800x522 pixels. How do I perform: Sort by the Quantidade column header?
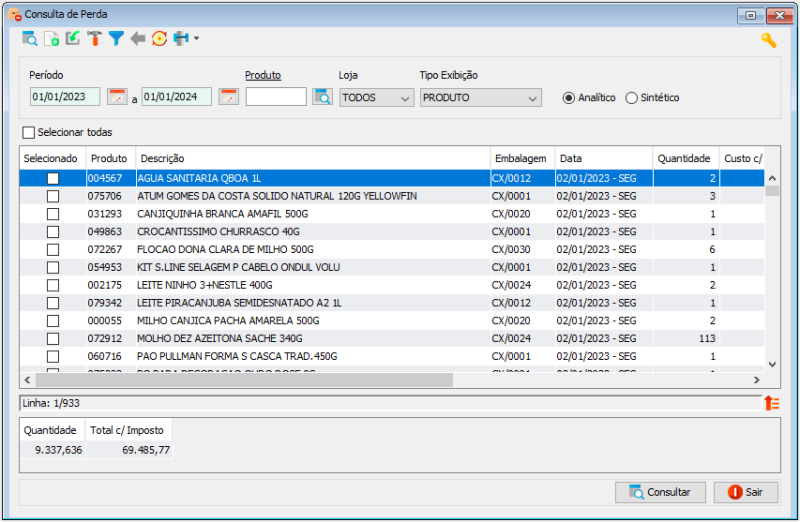coord(686,158)
